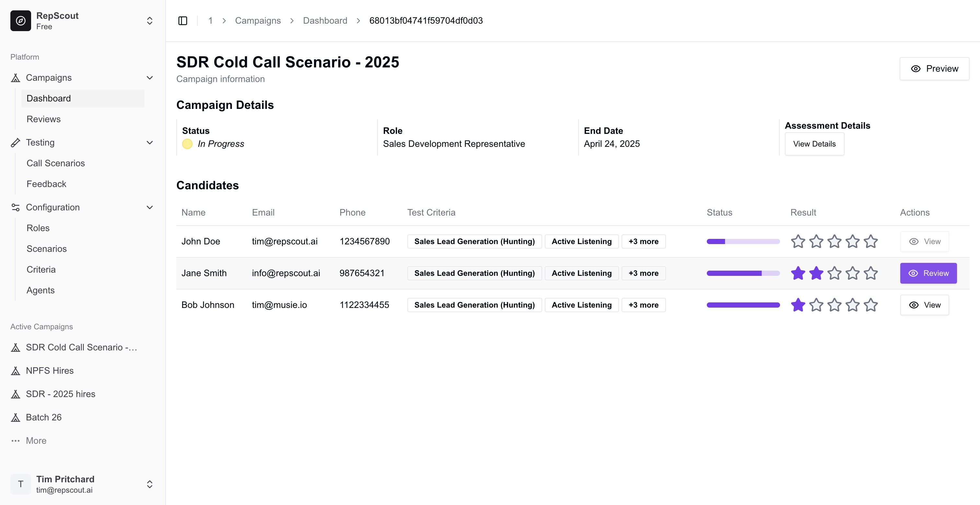Click Jane Smith's fifth rating star
Screen dimensions: 980x505
pyautogui.click(x=871, y=273)
